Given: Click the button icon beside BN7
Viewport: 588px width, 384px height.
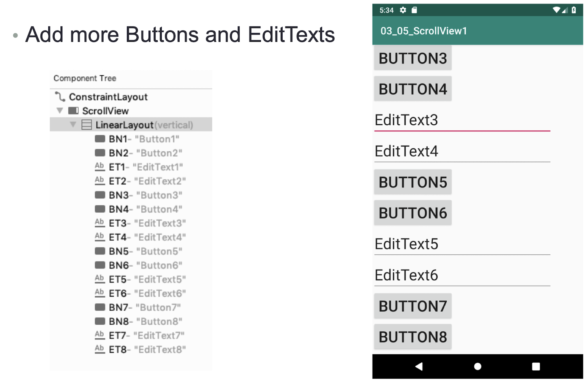Looking at the screenshot, I should (x=100, y=307).
